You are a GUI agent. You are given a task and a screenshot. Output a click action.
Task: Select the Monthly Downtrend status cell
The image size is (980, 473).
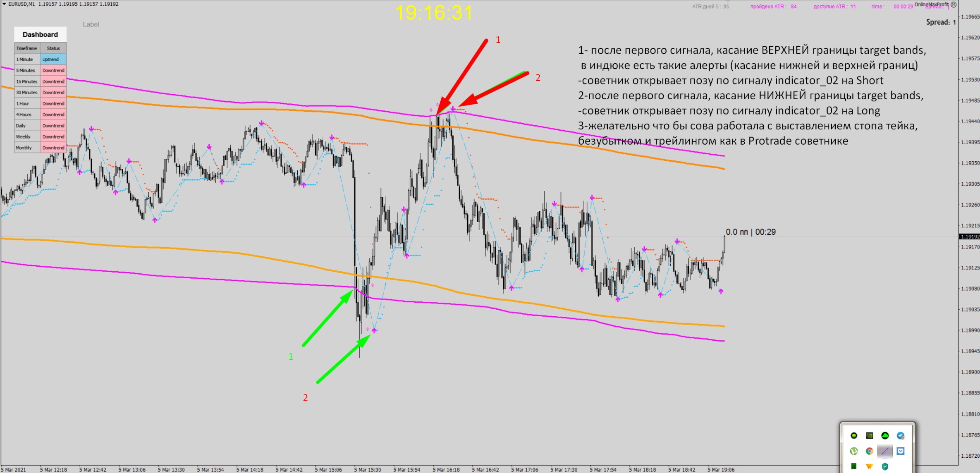[53, 148]
